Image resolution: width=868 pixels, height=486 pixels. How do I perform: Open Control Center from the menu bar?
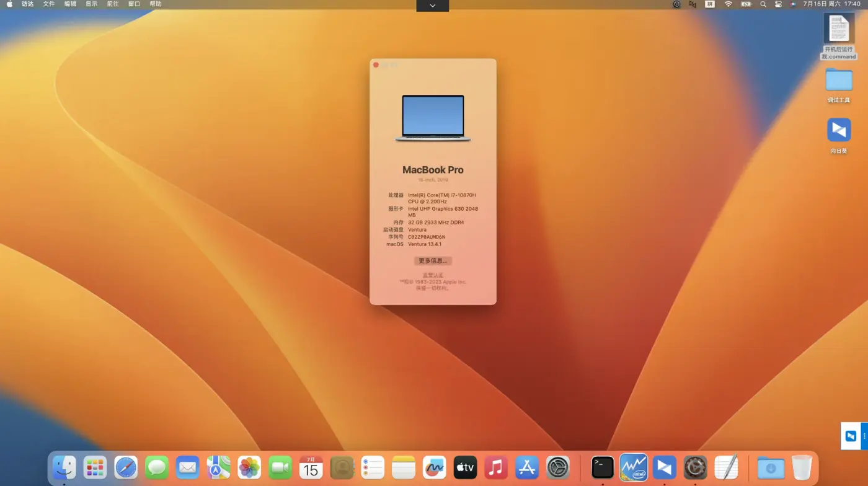point(778,4)
